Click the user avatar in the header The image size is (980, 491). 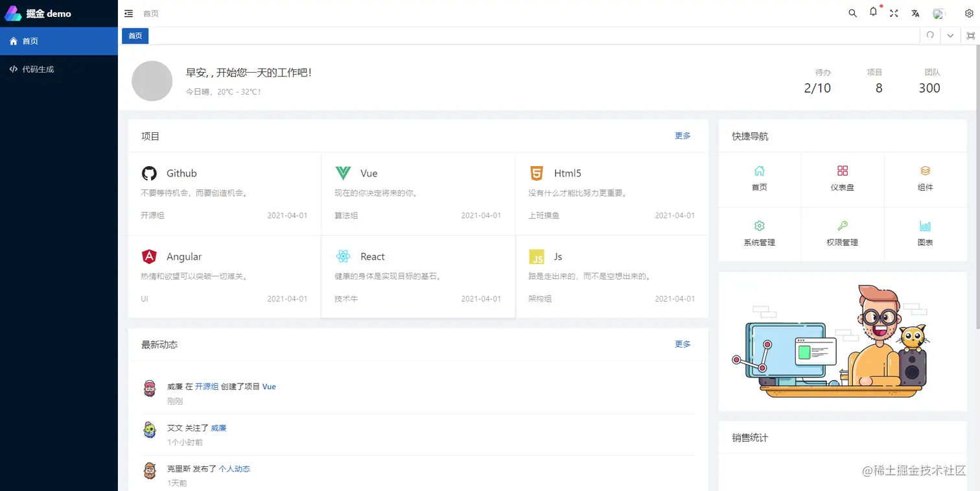point(939,14)
